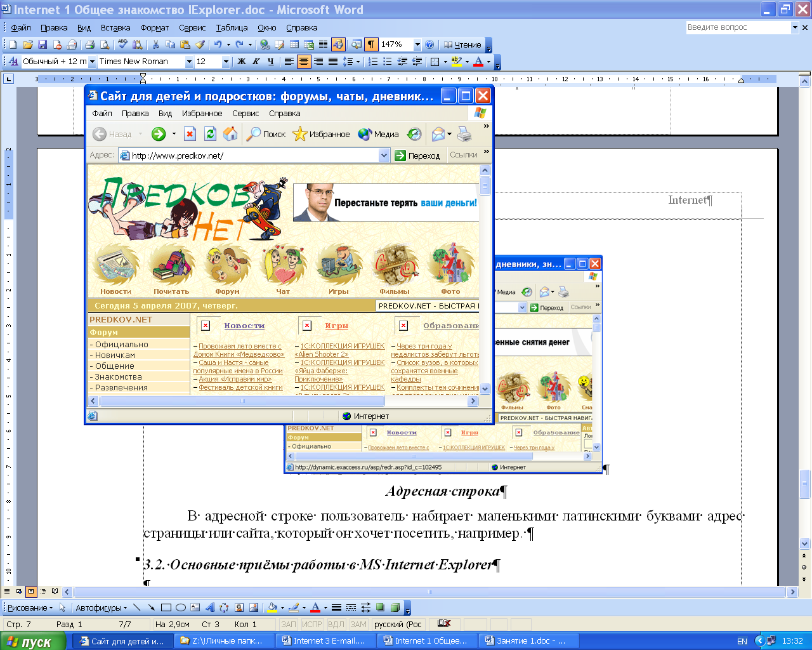Undo the last action in Word
Viewport: 812px width, 650px height.
pyautogui.click(x=218, y=44)
